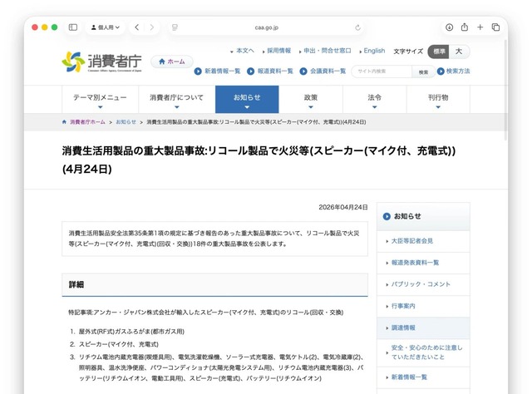The width and height of the screenshot is (532, 394).
Task: Open a new tab with plus icon
Action: point(480,27)
